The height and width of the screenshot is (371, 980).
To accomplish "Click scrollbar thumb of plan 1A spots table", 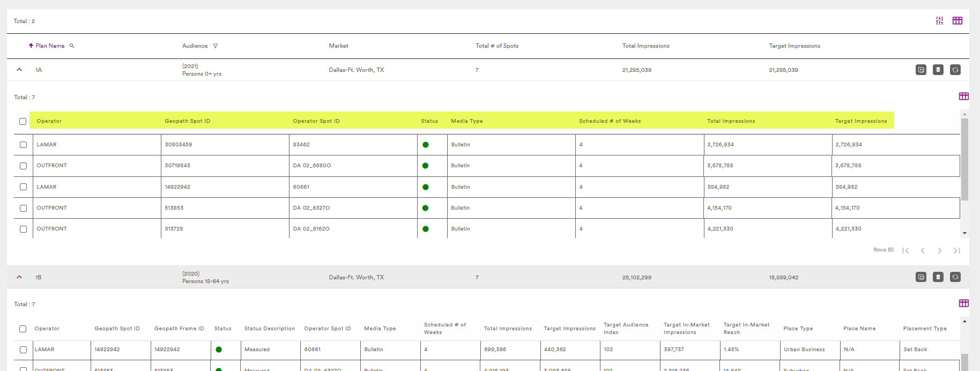I will [964, 159].
